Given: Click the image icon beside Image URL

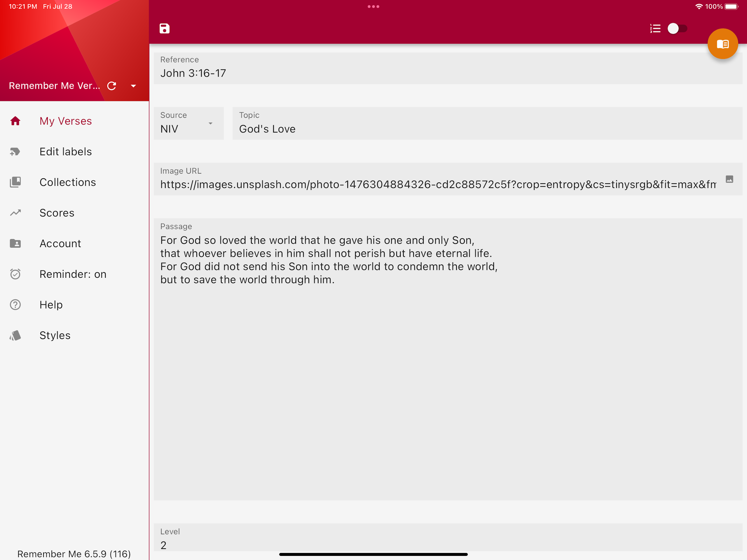Looking at the screenshot, I should click(729, 179).
